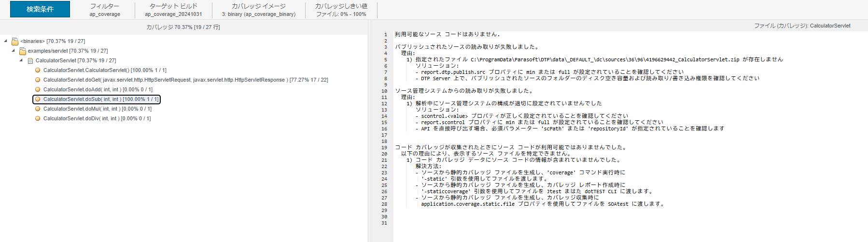The height and width of the screenshot is (242, 868).
Task: Click the カバレッジしきい値 threshold setting
Action: click(341, 10)
